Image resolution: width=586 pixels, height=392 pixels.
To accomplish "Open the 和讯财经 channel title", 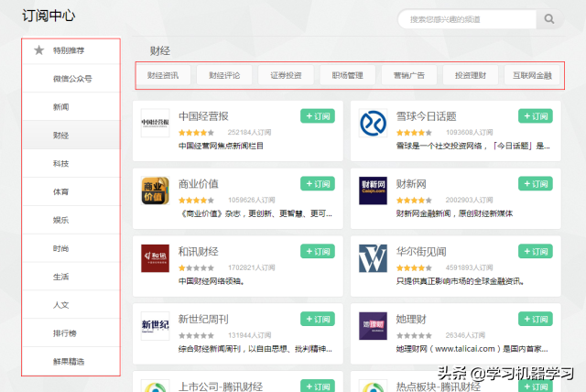I will [x=199, y=252].
